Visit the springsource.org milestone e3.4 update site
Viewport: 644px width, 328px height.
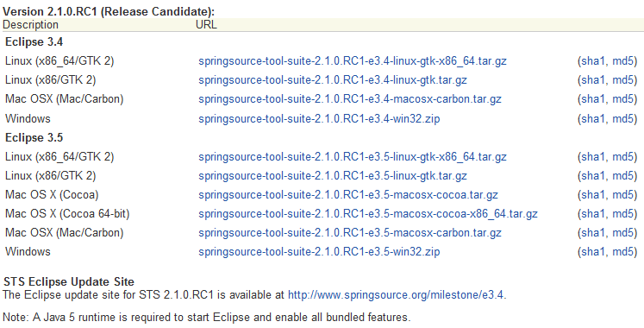point(397,294)
